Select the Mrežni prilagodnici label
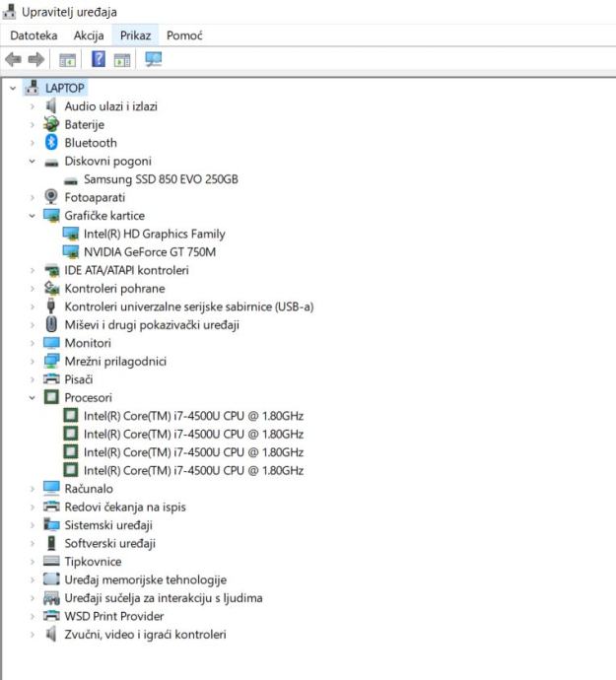Viewport: 616px width, 680px height. coord(115,362)
